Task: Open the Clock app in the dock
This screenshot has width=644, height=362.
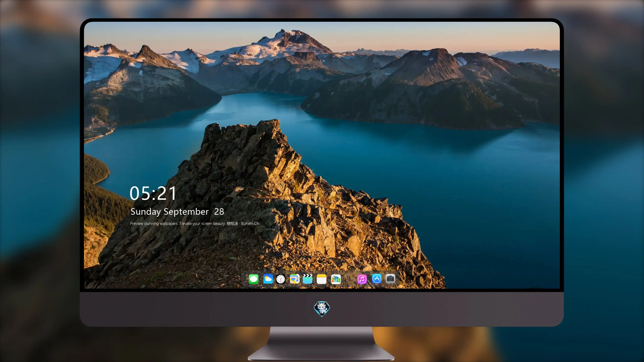Action: click(281, 279)
